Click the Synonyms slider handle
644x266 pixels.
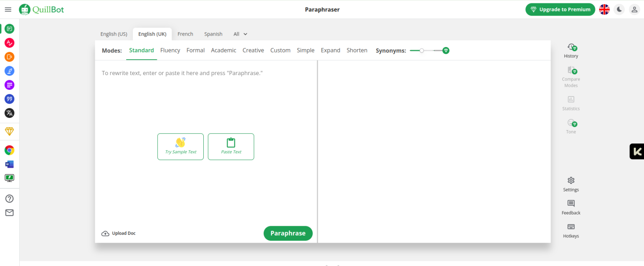(x=422, y=50)
